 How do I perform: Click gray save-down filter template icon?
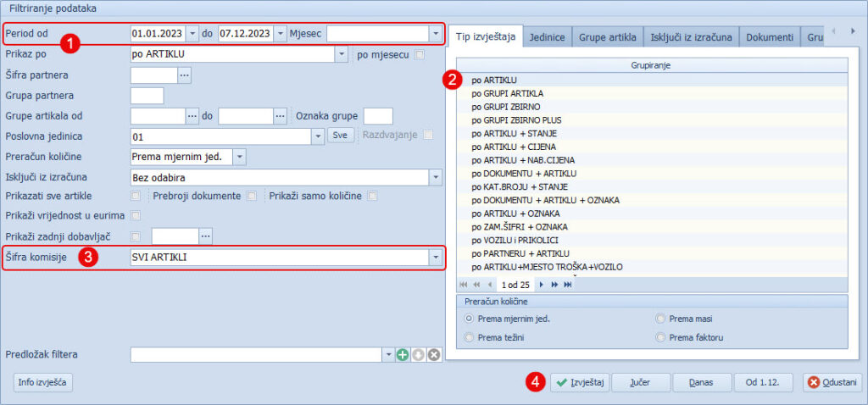418,354
